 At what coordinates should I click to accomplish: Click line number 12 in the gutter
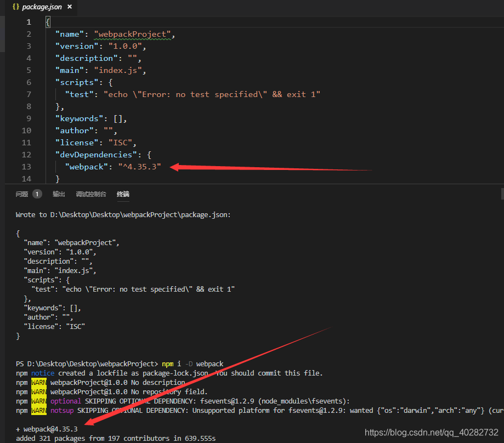point(26,155)
